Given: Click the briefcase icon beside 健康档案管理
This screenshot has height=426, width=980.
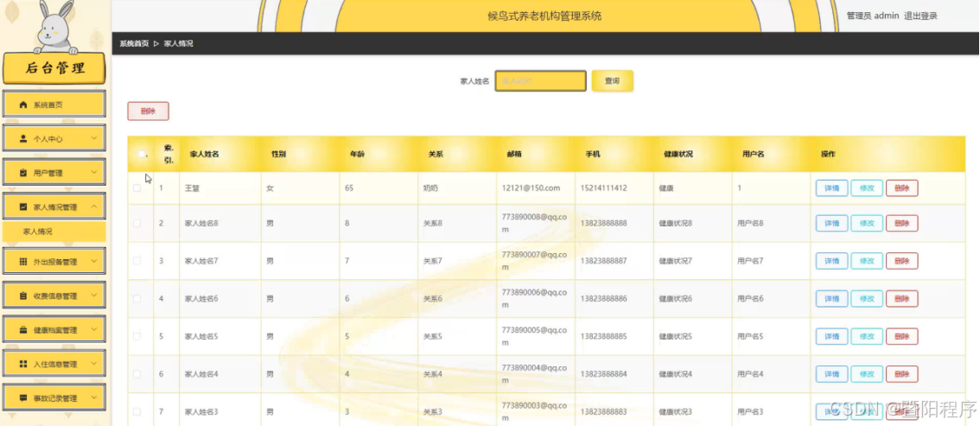Looking at the screenshot, I should (23, 330).
